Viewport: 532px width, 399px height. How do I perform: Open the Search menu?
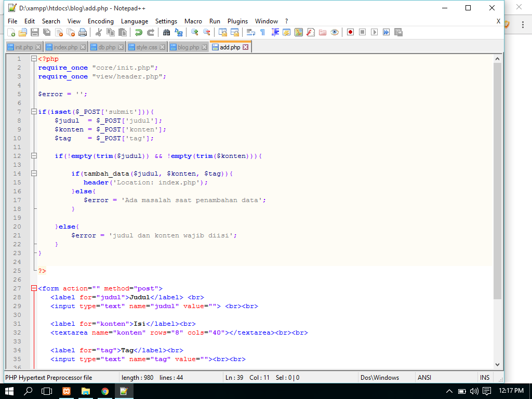(x=51, y=21)
